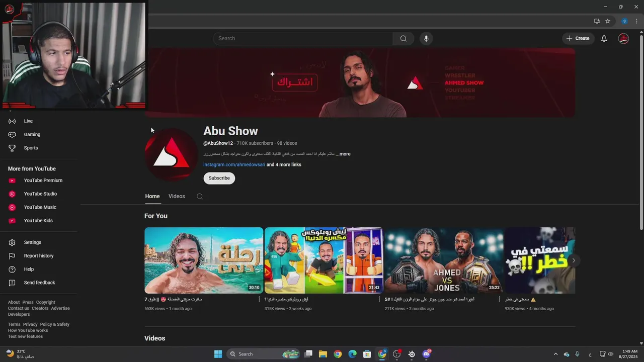Screen dimensions: 644x362
Task: Open the skull thumbnail video with 930K views
Action: [539, 260]
